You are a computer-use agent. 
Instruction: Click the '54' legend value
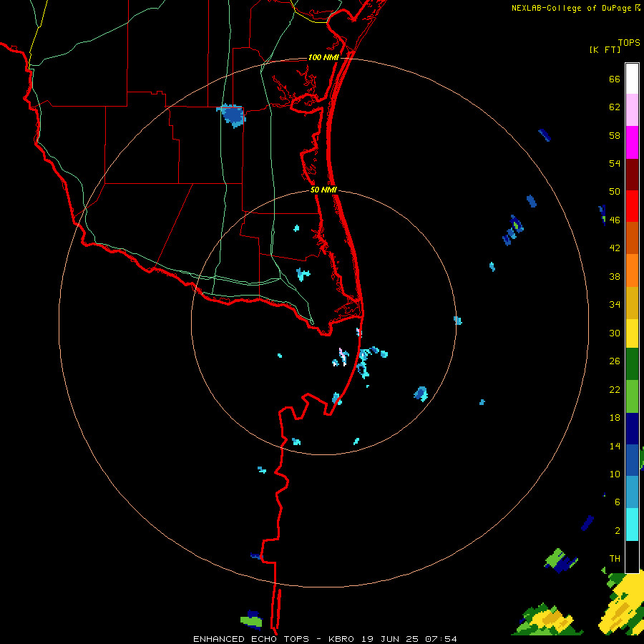615,163
